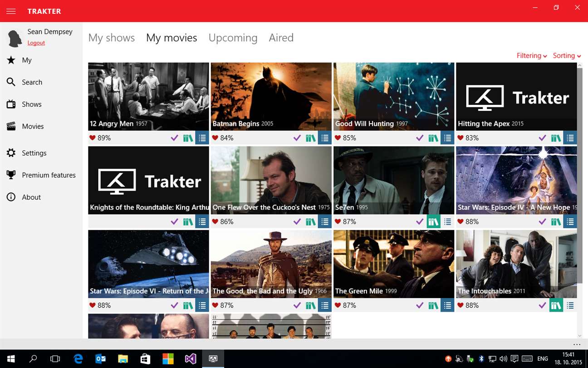
Task: Select the My movies tab
Action: coord(171,38)
